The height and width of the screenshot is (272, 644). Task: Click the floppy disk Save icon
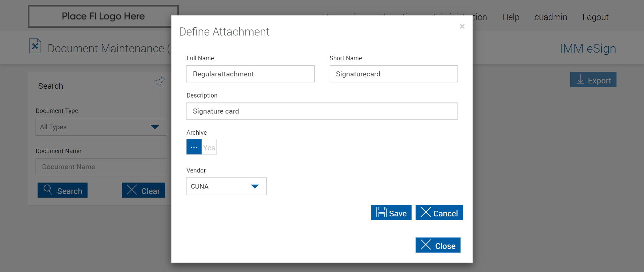point(381,212)
